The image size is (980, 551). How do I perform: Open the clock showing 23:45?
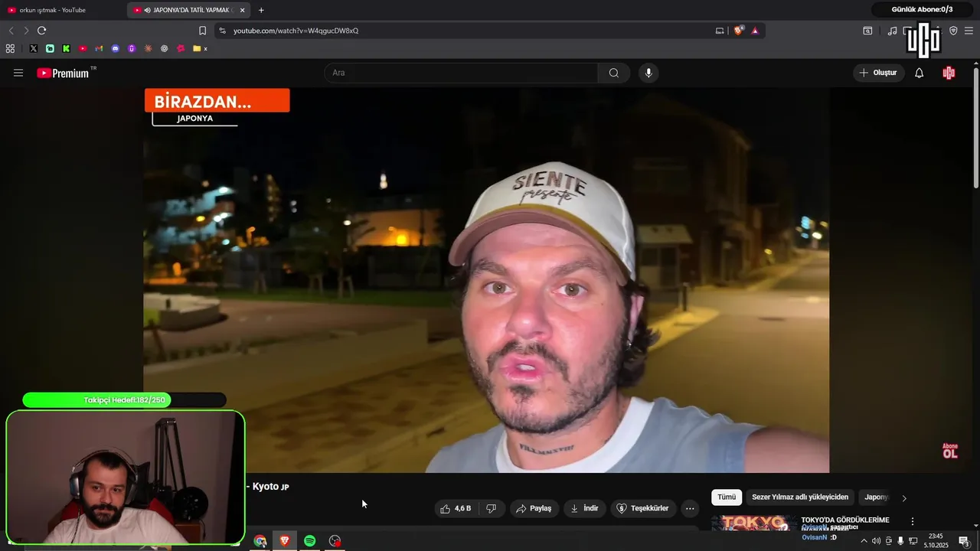tap(936, 540)
